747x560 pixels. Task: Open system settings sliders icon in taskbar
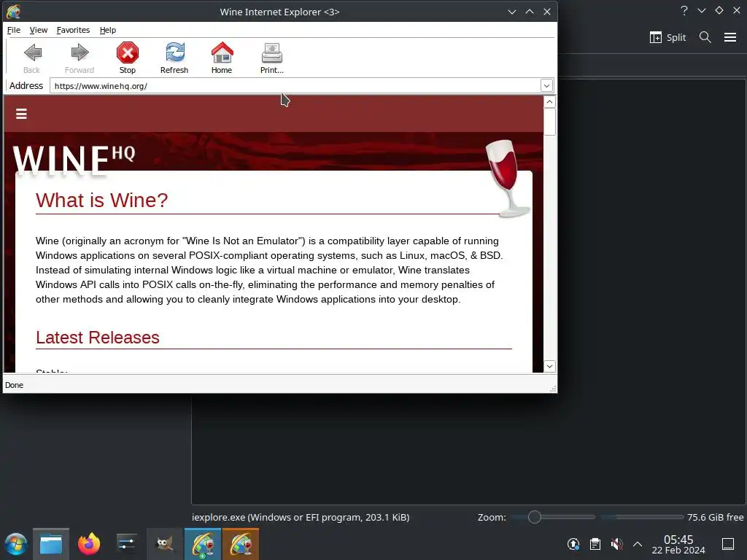click(127, 544)
